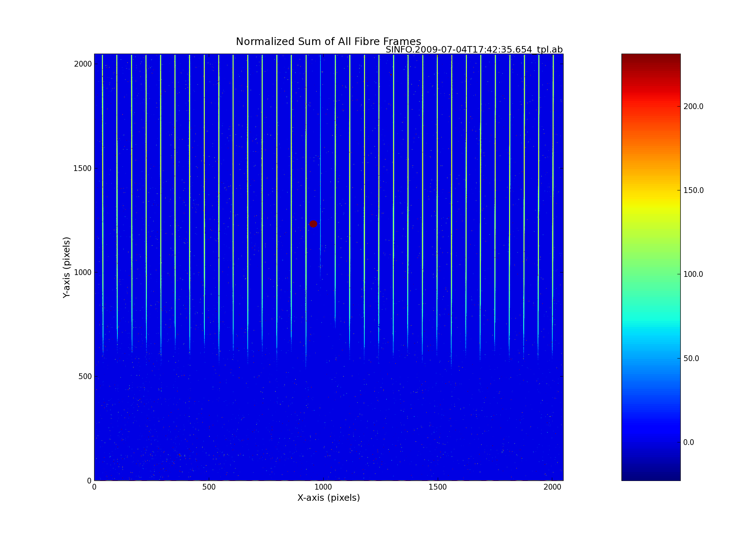Click the plot title 'Normalized Sum of All Fibre Frames'

tap(328, 42)
